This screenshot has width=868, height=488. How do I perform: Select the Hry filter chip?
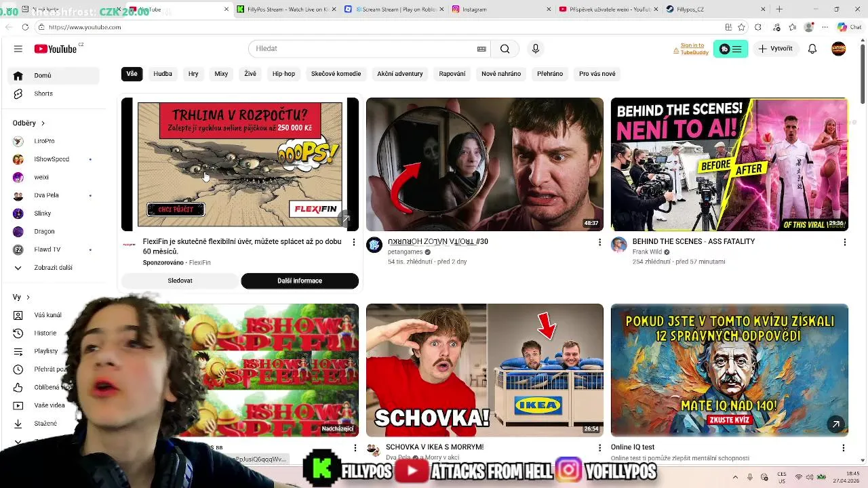193,74
